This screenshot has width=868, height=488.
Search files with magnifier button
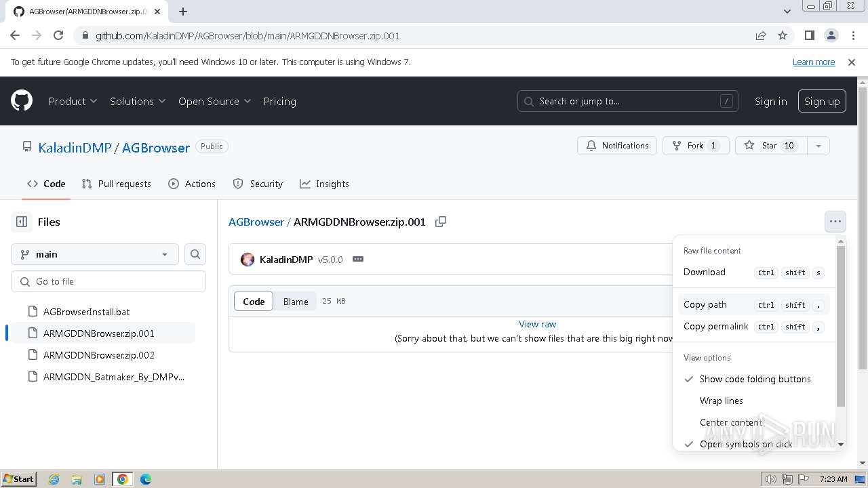tap(195, 254)
